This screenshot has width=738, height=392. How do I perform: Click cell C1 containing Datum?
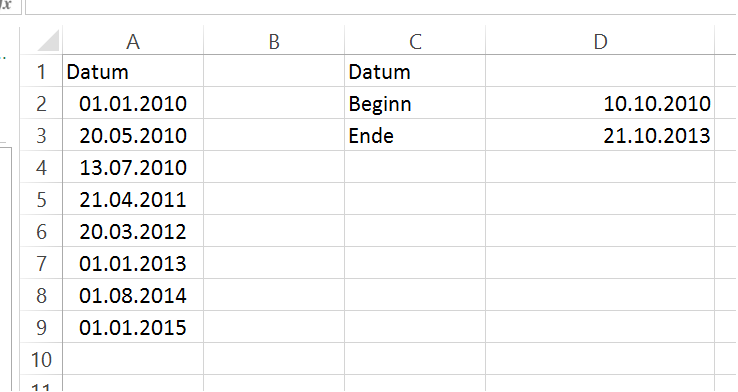point(415,72)
